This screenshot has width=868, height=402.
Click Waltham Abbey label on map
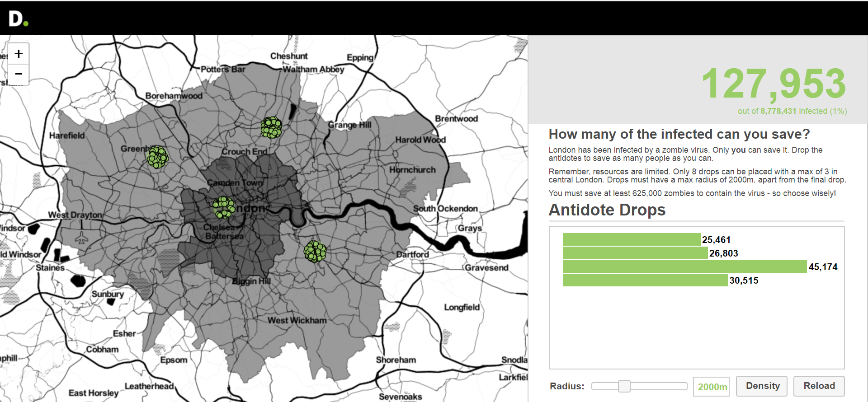pos(313,69)
